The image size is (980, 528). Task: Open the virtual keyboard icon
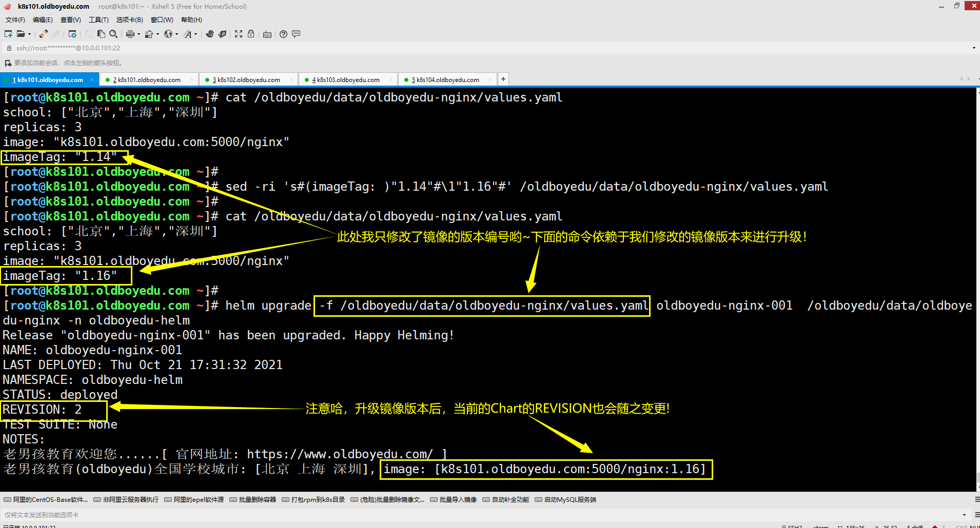(267, 34)
